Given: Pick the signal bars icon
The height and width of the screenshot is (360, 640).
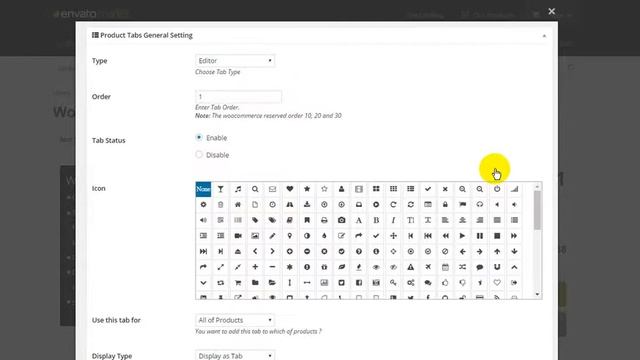Looking at the screenshot, I should [514, 189].
